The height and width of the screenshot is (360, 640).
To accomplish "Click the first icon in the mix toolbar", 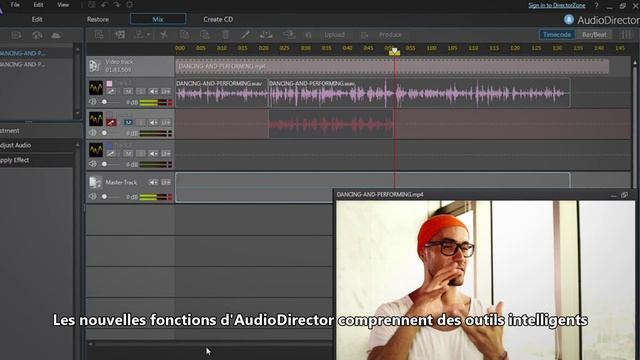I will tap(99, 35).
